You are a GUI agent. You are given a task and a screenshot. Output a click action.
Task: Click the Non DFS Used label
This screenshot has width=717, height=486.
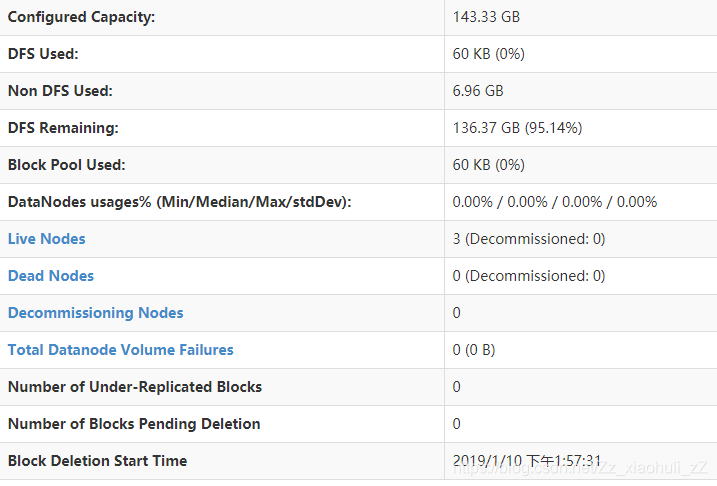point(60,91)
